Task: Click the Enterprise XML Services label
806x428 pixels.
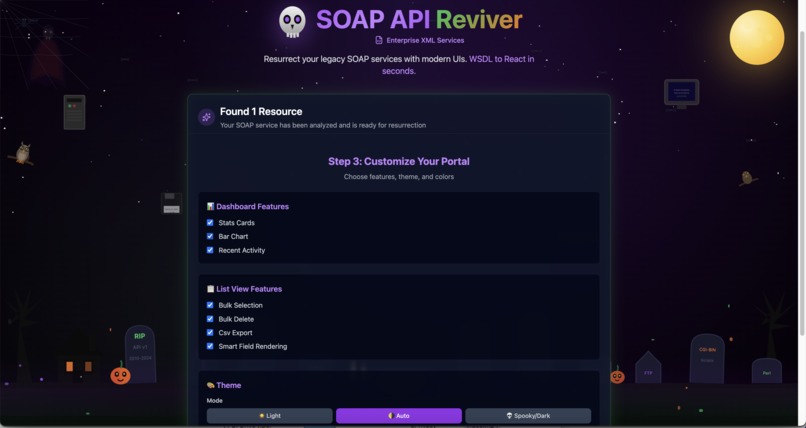Action: [x=425, y=40]
